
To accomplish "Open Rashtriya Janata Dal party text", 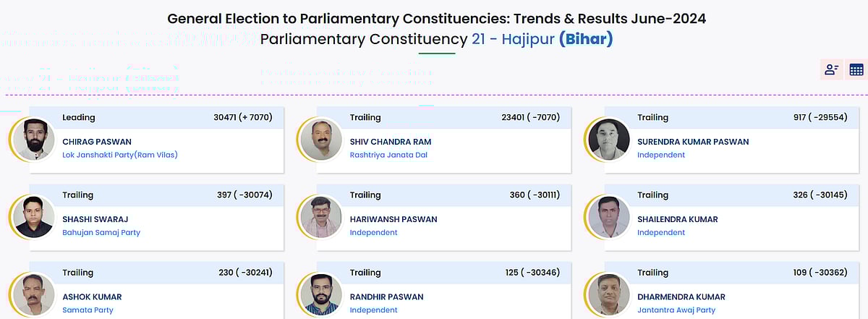I will point(388,155).
